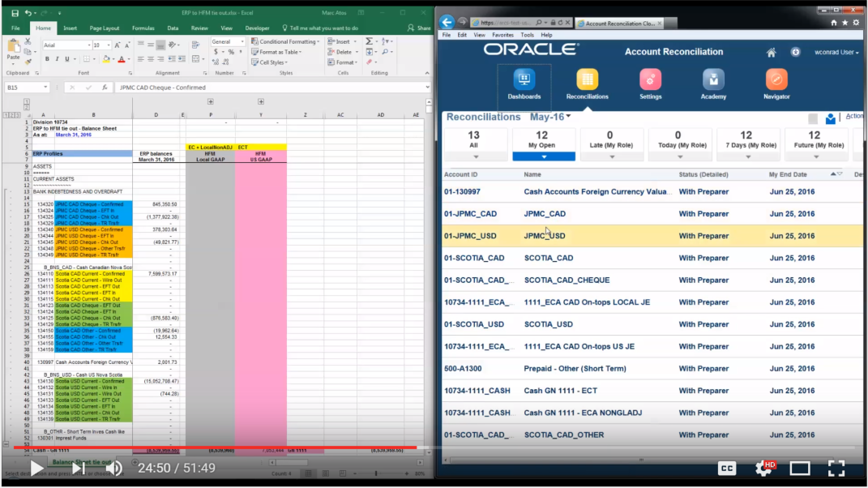Open the Insert ribbon tab
This screenshot has height=488, width=868.
(x=70, y=28)
